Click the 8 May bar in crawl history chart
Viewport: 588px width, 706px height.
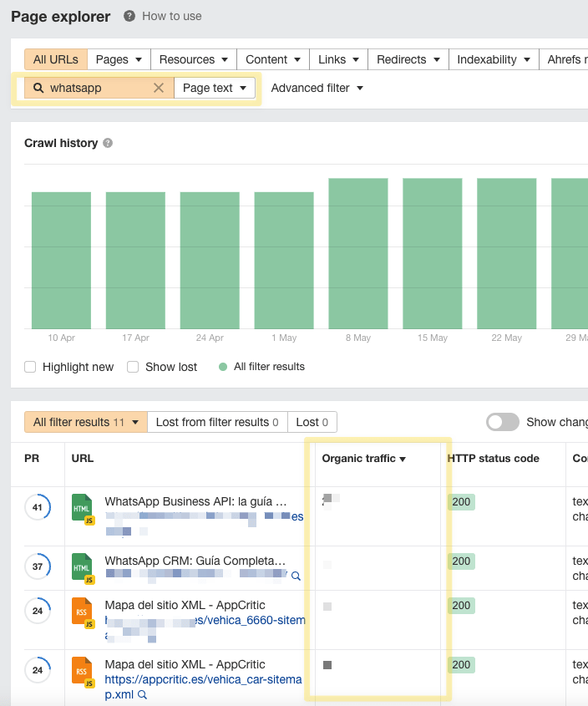tap(358, 253)
